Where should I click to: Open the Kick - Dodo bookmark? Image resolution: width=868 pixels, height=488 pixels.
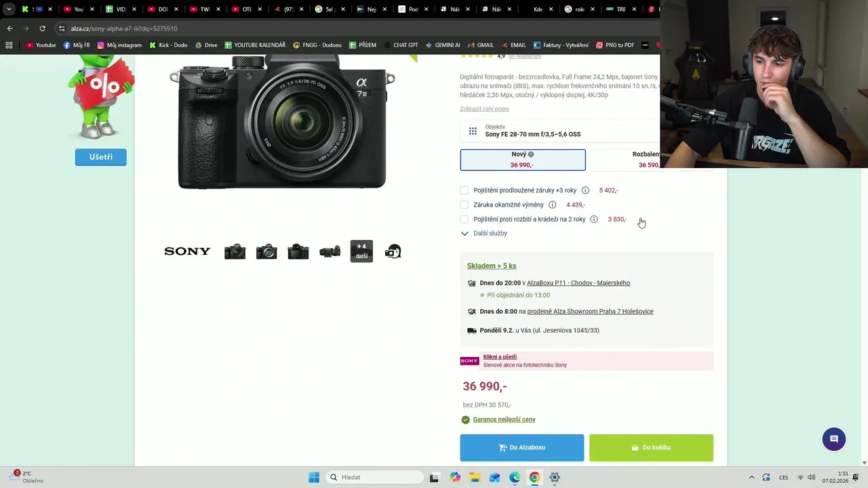168,45
